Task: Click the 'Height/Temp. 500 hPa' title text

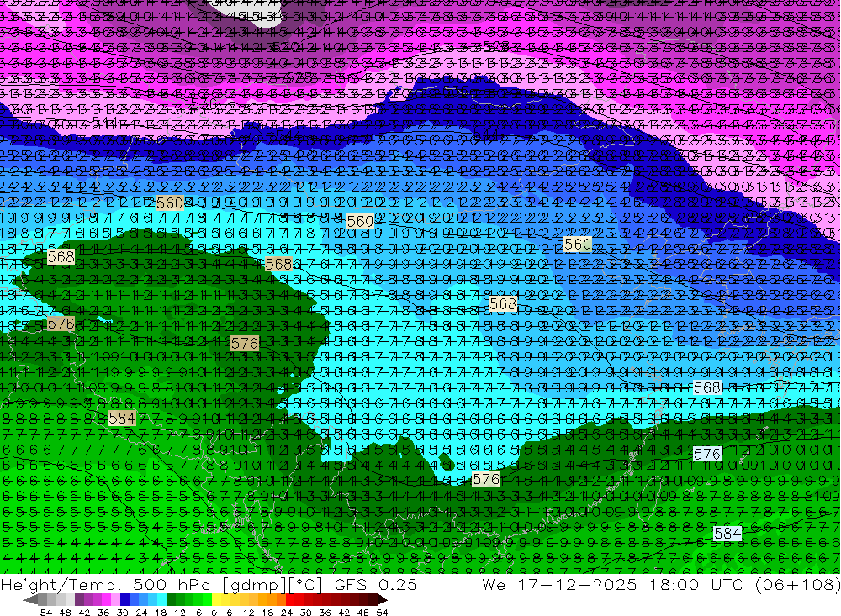Action: pyautogui.click(x=104, y=586)
